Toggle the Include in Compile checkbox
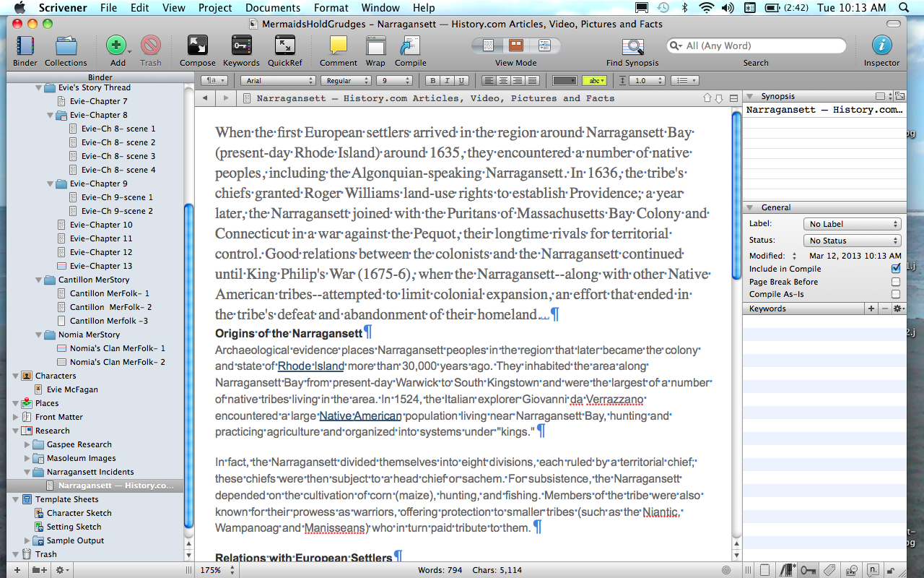This screenshot has height=578, width=924. (896, 269)
